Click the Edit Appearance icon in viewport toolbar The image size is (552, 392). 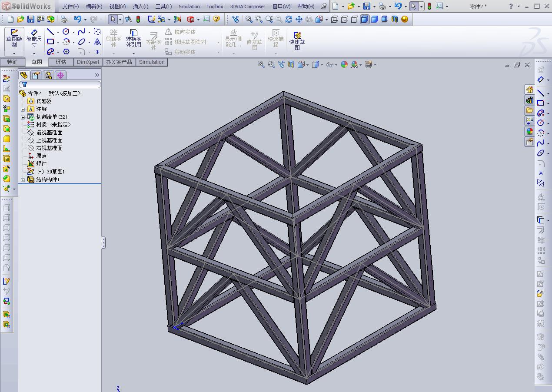click(x=344, y=64)
